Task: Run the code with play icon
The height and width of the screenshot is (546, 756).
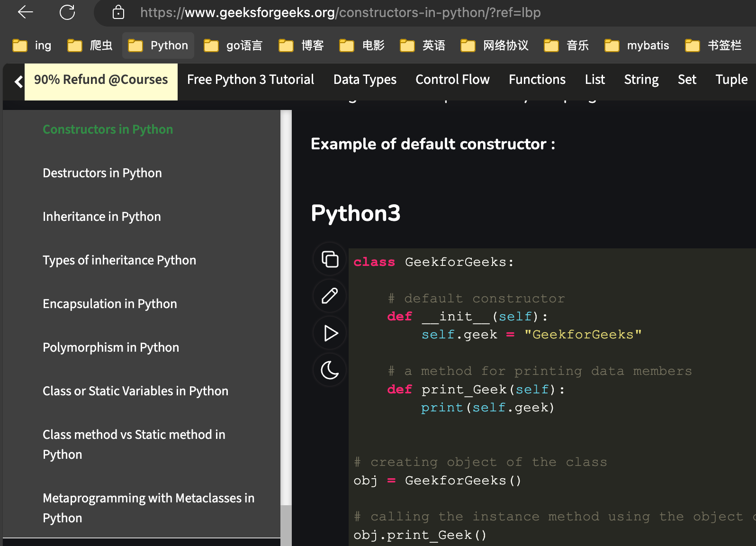Action: [330, 333]
